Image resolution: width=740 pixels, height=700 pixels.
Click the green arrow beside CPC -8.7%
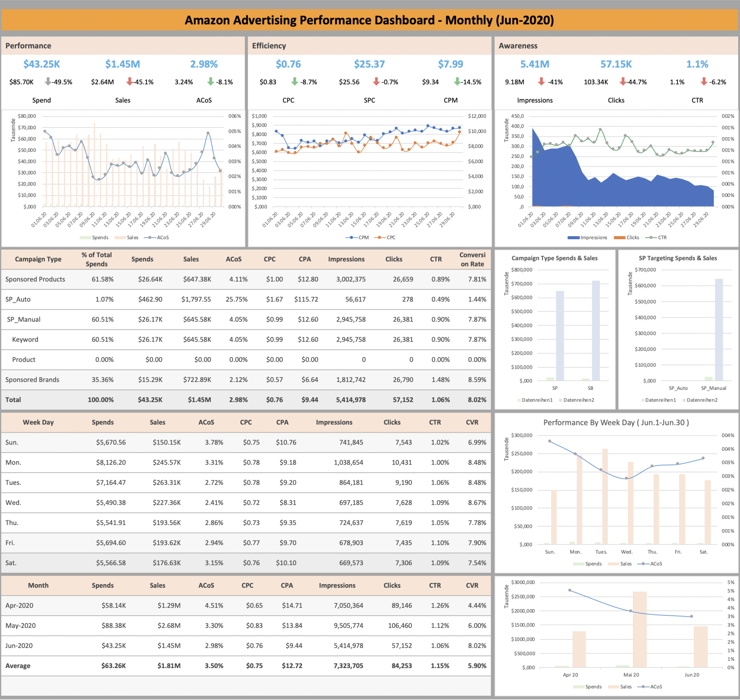295,82
